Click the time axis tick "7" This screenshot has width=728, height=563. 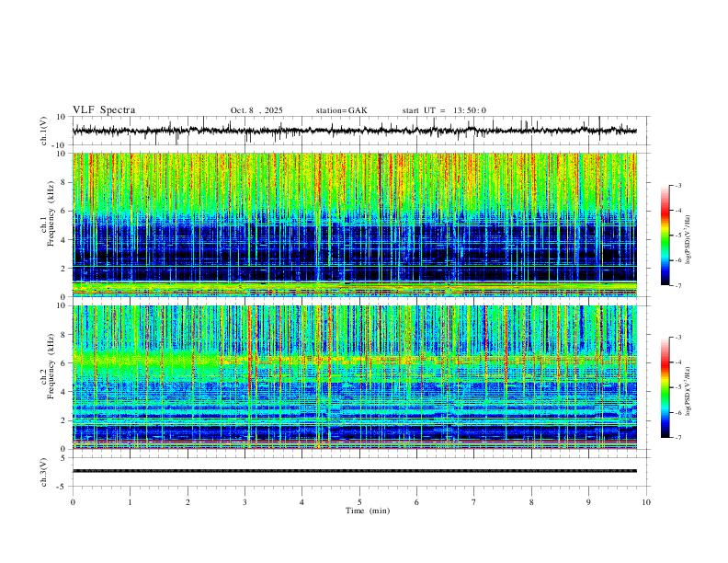pos(474,502)
